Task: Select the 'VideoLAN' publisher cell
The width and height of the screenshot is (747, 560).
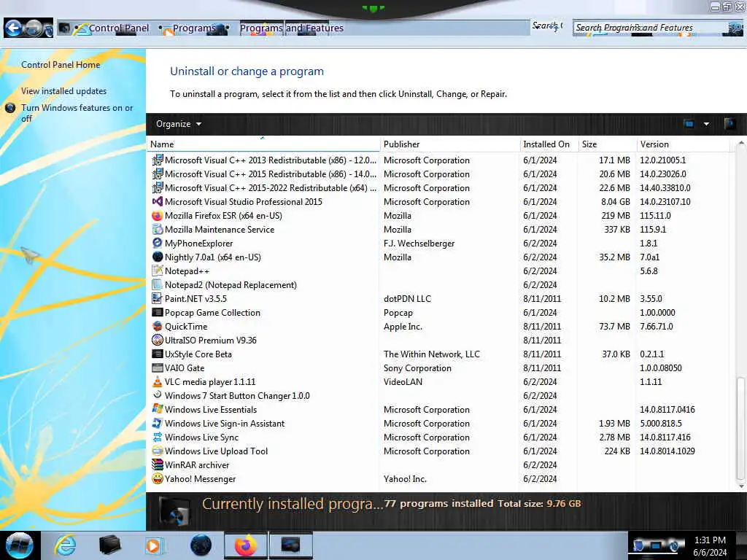Action: 403,381
